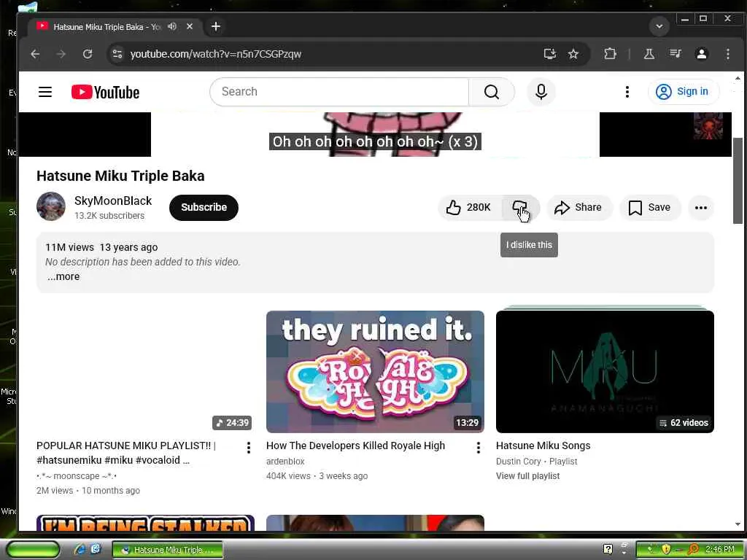Open the media control icon in toolbar
This screenshot has height=560, width=747.
click(x=675, y=54)
